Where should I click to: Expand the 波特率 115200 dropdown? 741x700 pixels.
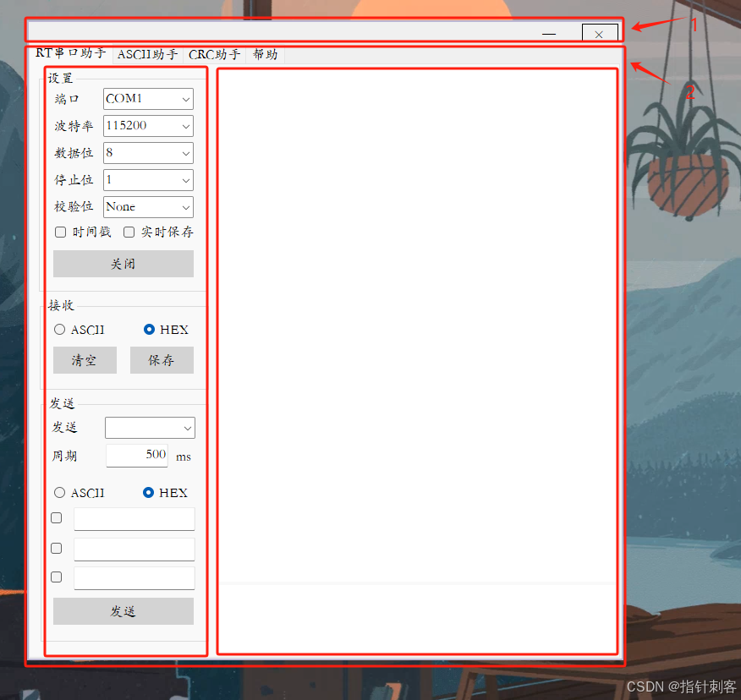coord(148,126)
